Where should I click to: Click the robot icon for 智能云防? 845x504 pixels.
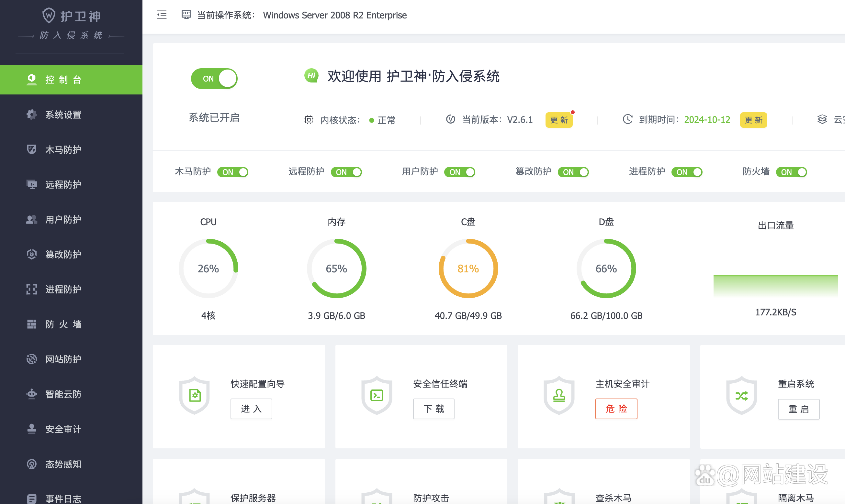32,394
